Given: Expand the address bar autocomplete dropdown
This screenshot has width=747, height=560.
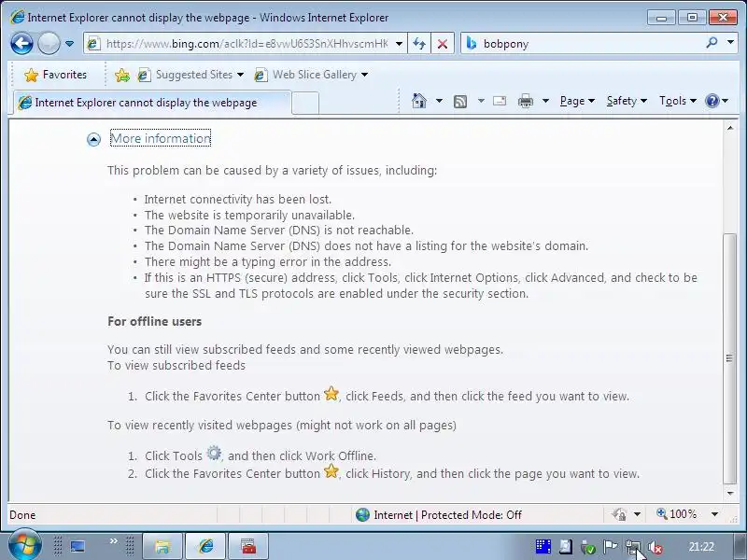Looking at the screenshot, I should coord(400,44).
